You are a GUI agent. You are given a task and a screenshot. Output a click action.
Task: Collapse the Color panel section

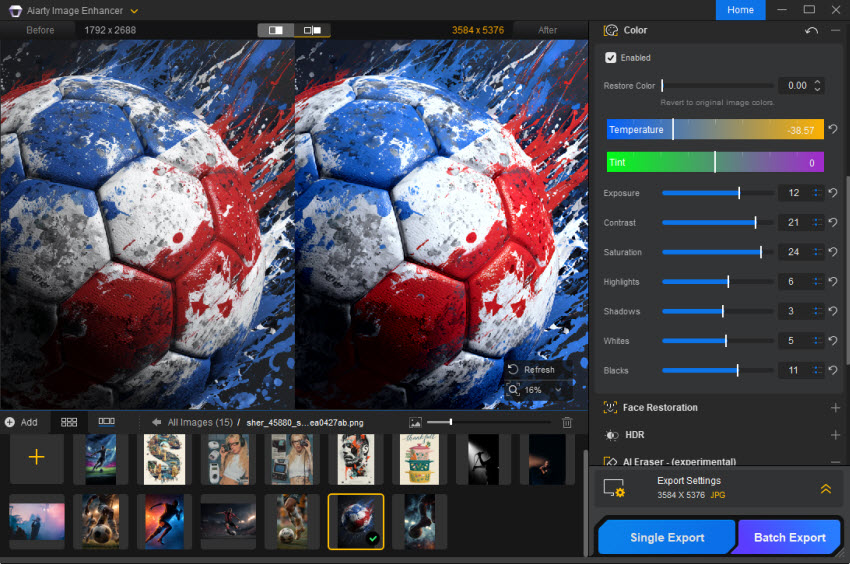click(x=835, y=30)
